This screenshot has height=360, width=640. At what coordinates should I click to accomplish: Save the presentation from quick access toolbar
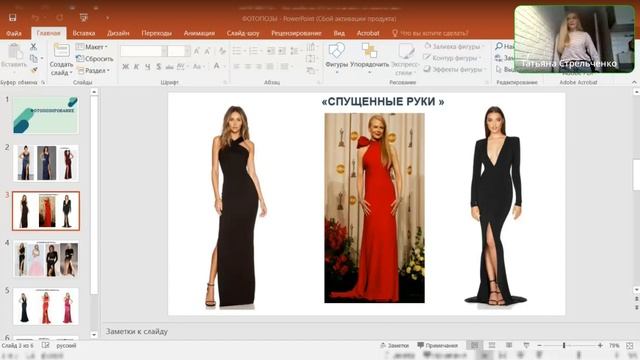(13, 18)
